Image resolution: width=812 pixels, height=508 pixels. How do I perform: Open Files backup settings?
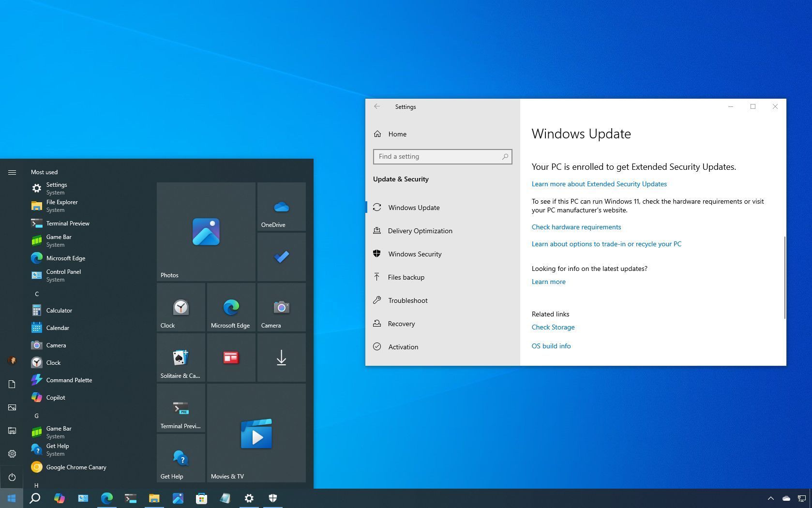[x=406, y=277]
